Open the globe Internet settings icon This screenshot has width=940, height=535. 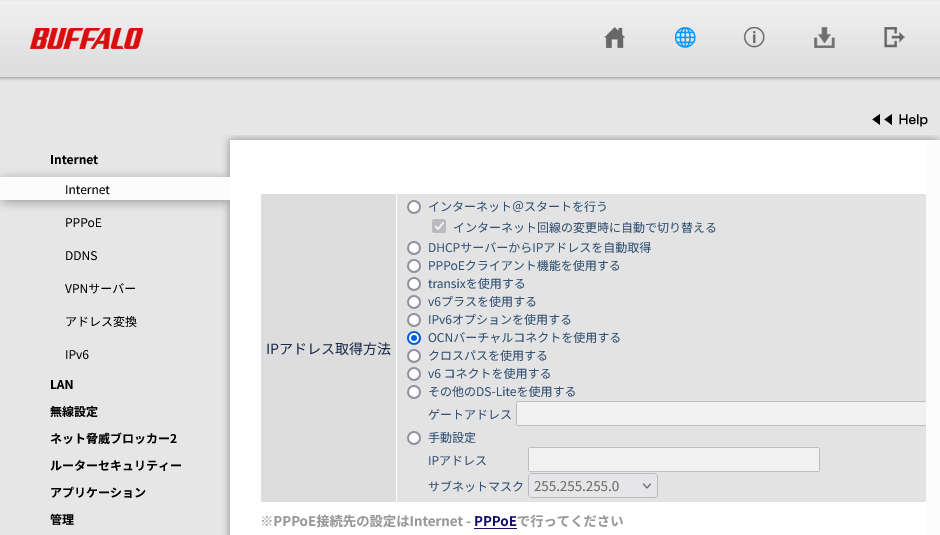pyautogui.click(x=685, y=38)
